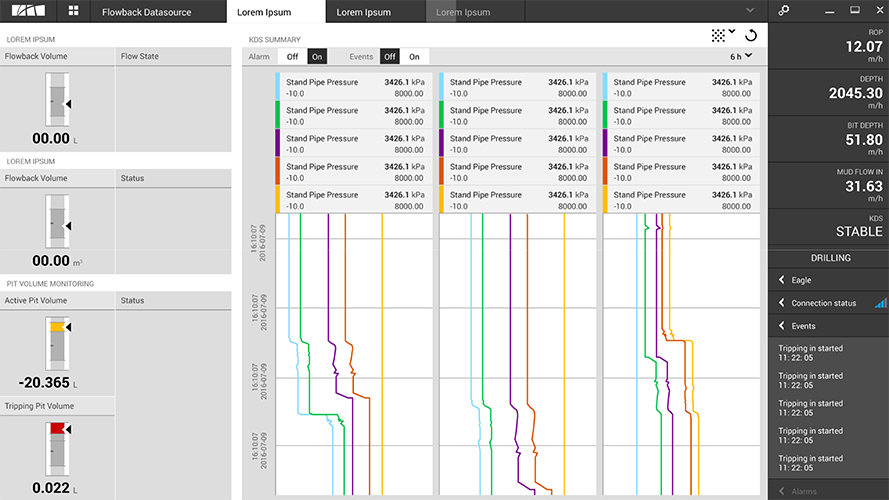Click the connection signal strength icon

pos(880,303)
